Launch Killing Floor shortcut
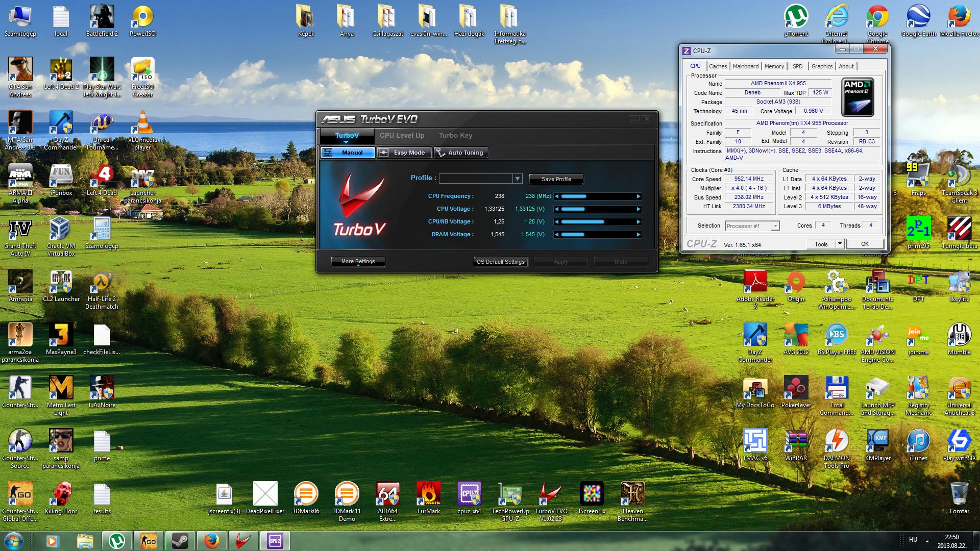This screenshot has height=551, width=980. 61,498
